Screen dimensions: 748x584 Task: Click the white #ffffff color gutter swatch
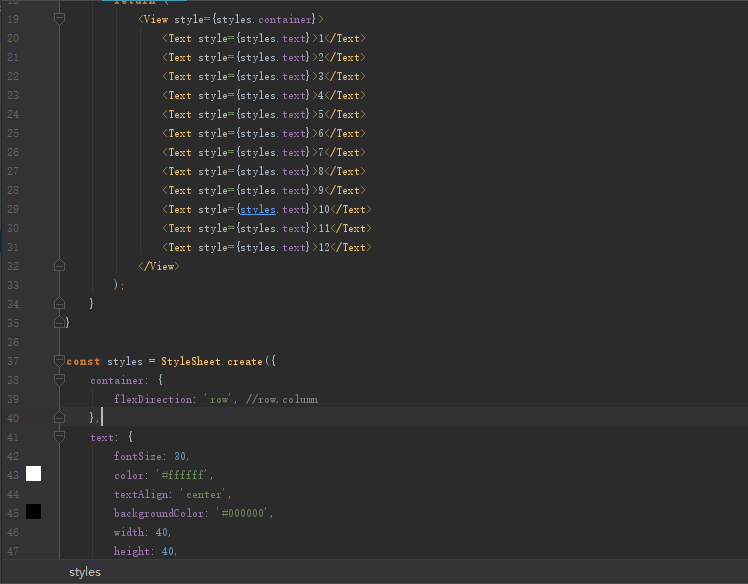point(34,474)
